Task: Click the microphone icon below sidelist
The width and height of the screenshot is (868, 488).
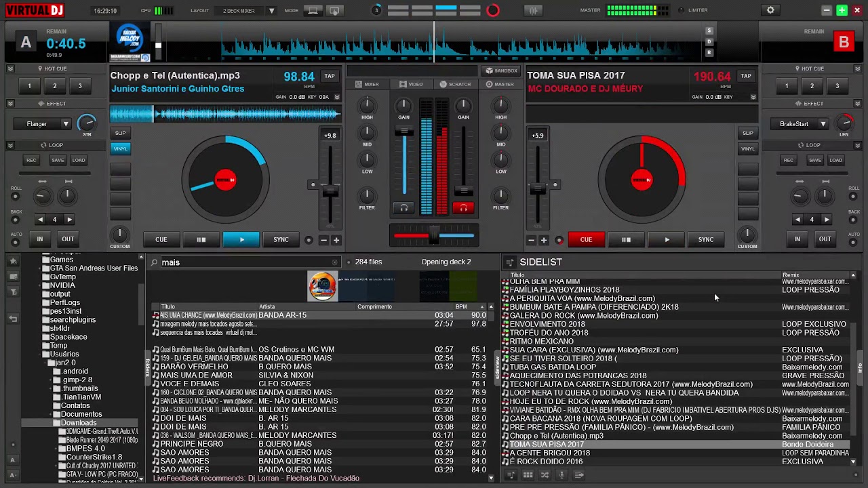Action: tap(561, 475)
